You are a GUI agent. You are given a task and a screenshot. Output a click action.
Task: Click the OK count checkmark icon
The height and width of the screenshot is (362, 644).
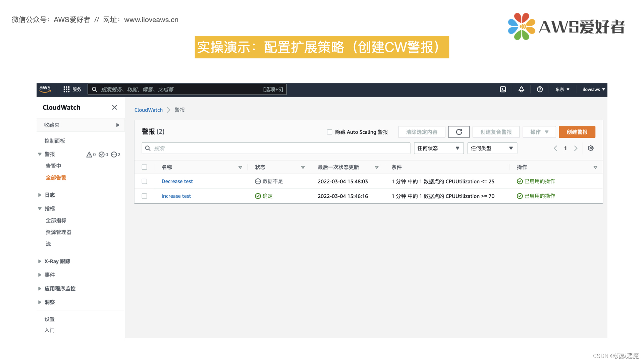(101, 155)
